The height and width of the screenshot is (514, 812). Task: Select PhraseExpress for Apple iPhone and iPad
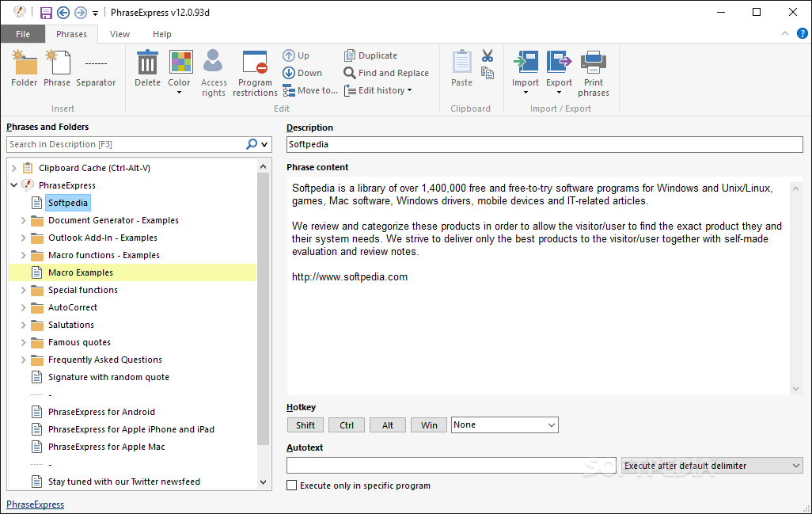point(131,429)
